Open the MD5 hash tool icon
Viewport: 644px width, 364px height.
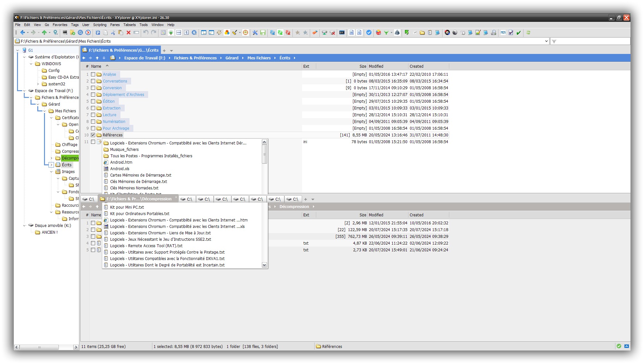pyautogui.click(x=503, y=32)
